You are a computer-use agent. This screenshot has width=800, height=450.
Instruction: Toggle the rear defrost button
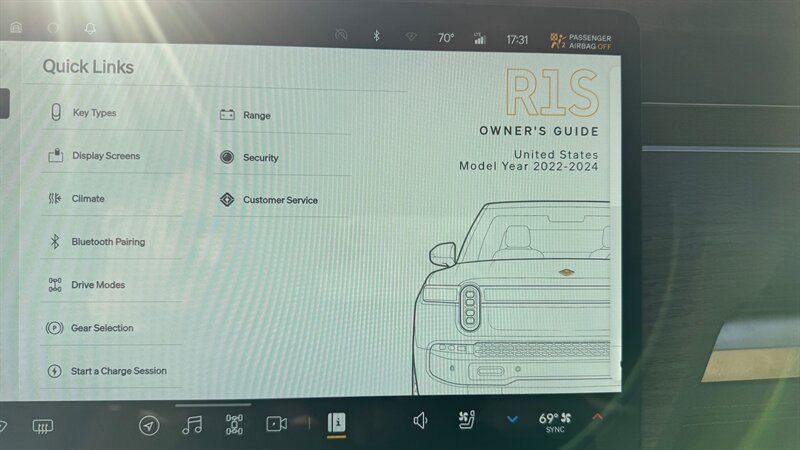[x=42, y=426]
